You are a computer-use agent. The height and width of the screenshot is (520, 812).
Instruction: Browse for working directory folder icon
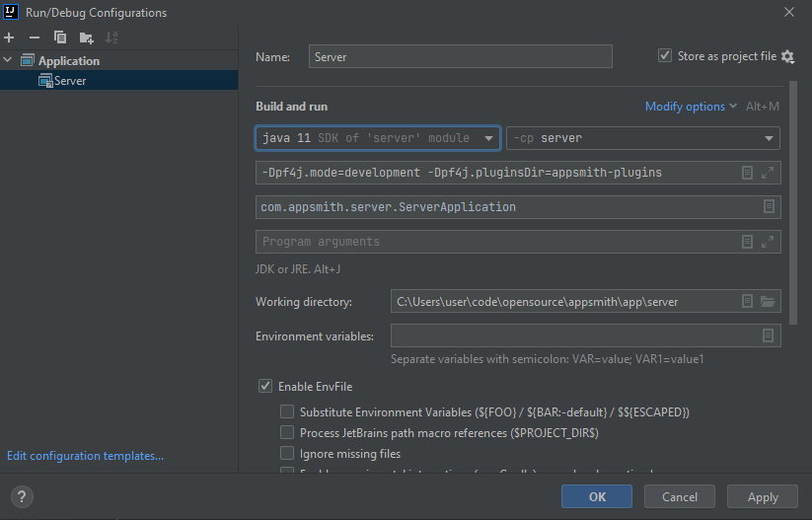coord(768,302)
